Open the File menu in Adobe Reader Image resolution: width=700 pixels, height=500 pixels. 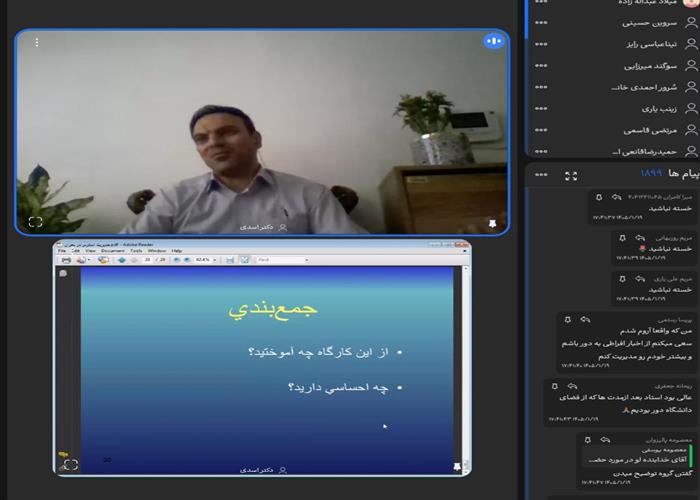point(62,251)
